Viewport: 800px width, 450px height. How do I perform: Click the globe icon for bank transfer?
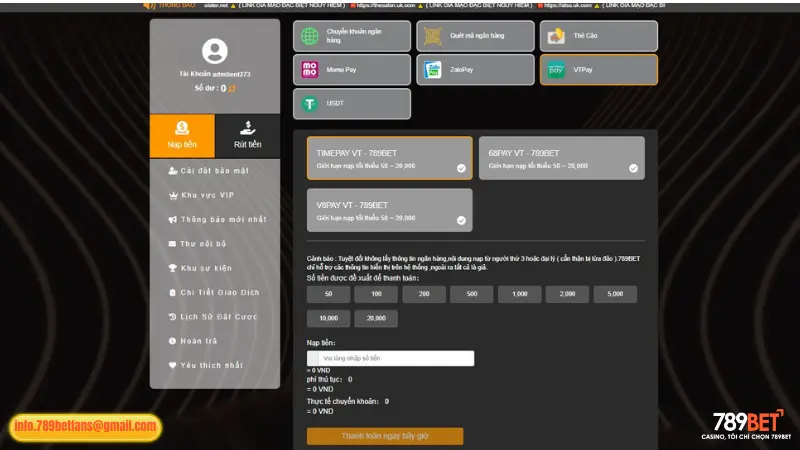[x=310, y=36]
